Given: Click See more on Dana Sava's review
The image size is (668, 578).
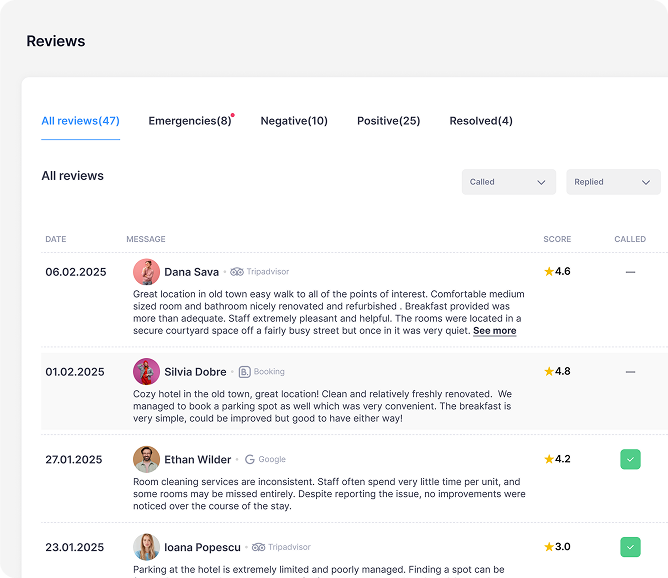Looking at the screenshot, I should tap(495, 331).
